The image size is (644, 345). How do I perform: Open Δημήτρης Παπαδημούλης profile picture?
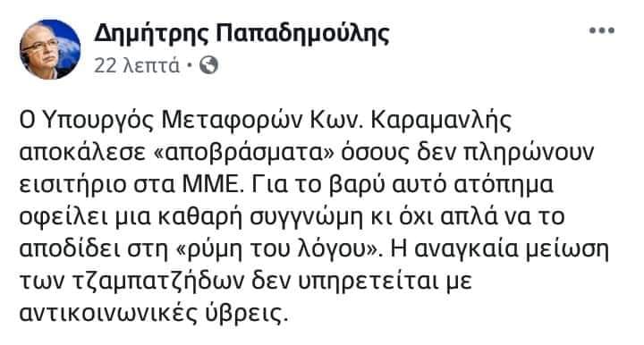click(50, 49)
